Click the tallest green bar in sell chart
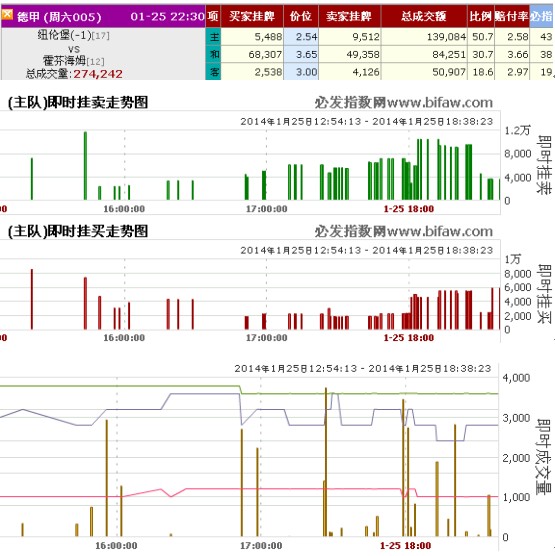Viewport: 555px width, 556px height. (x=85, y=166)
